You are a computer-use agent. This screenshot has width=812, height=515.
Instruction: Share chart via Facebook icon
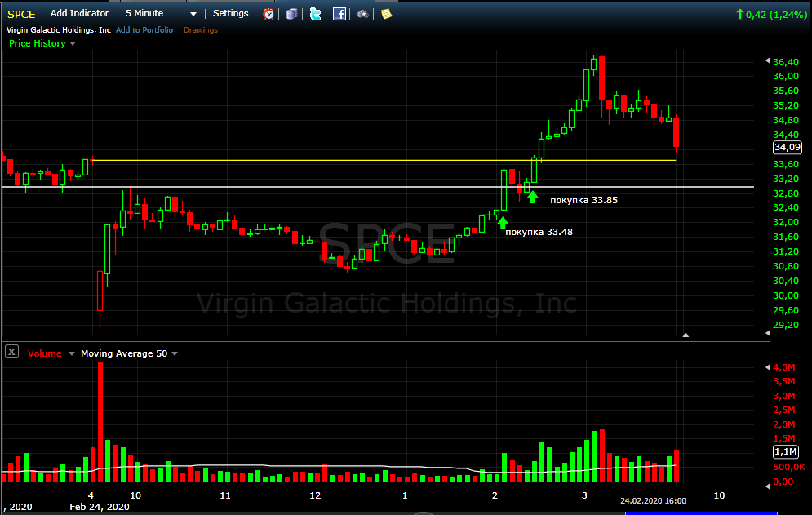tap(339, 14)
